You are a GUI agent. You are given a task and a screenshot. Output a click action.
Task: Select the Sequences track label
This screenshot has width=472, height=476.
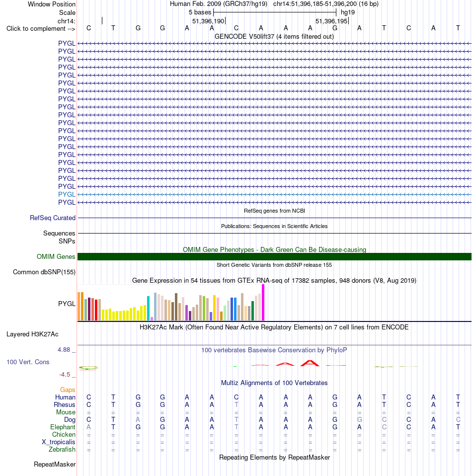click(x=59, y=233)
